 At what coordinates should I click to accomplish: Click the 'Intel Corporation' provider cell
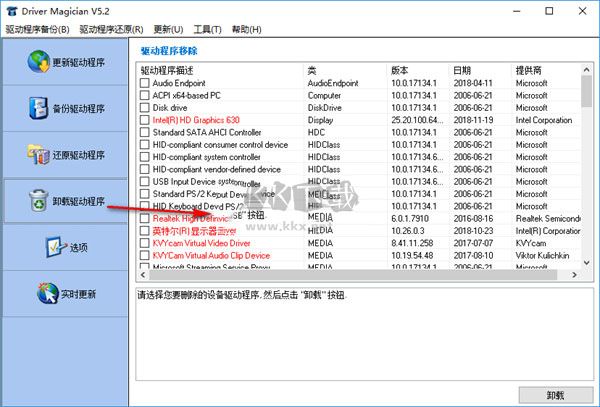[544, 120]
